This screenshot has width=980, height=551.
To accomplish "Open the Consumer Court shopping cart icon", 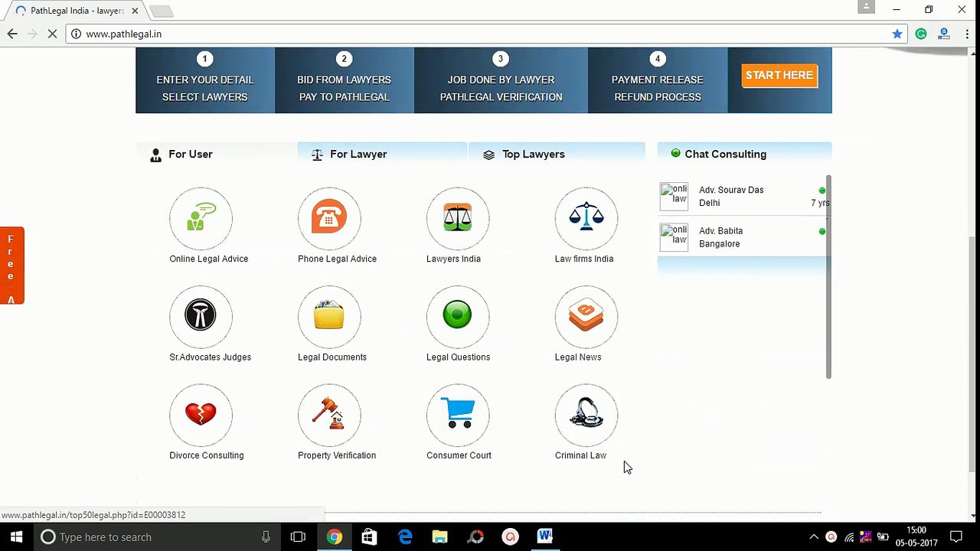I will click(458, 416).
